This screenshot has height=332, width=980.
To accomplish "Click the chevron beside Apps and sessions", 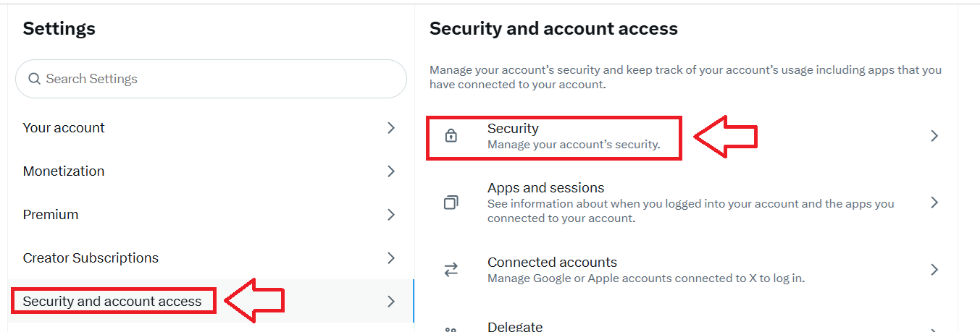I will click(934, 203).
